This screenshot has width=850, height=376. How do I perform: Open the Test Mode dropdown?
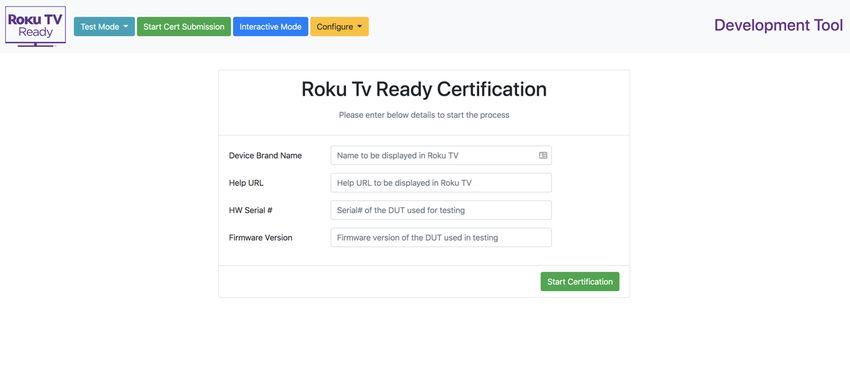click(104, 27)
